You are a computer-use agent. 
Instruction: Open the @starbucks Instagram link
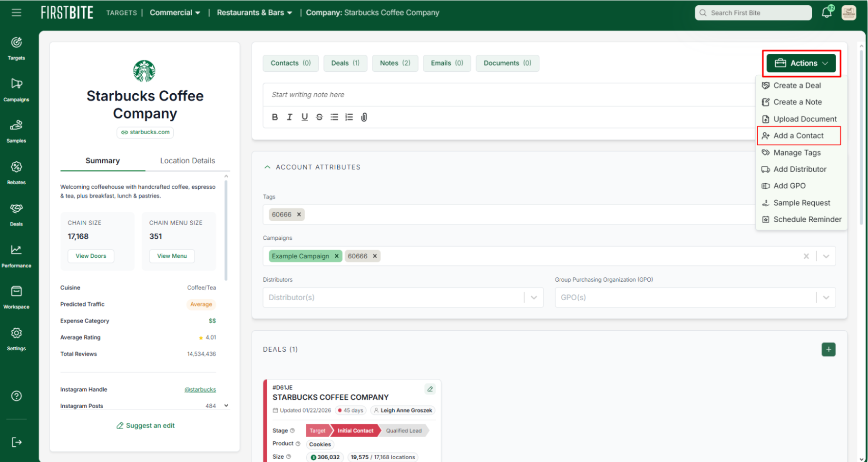click(200, 390)
